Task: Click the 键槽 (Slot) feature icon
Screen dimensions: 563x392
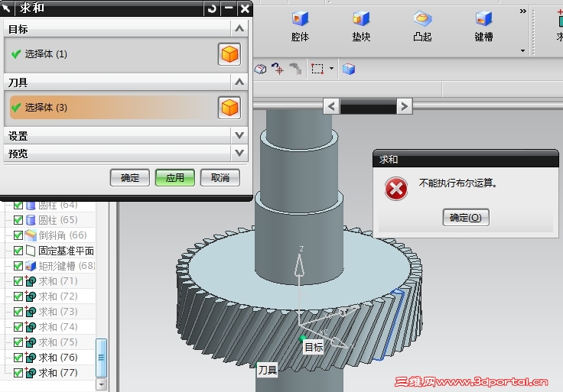Action: [483, 18]
